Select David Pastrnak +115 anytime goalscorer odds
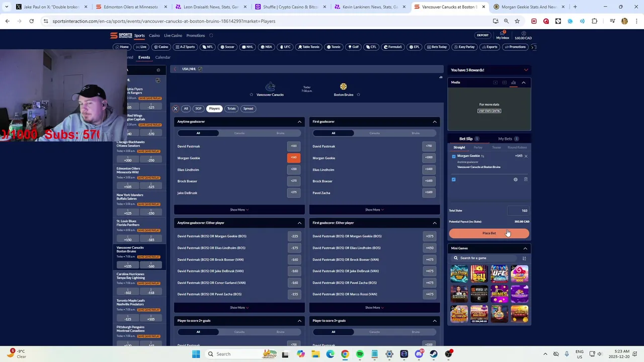Screen dimensions: 644x362 click(293, 146)
